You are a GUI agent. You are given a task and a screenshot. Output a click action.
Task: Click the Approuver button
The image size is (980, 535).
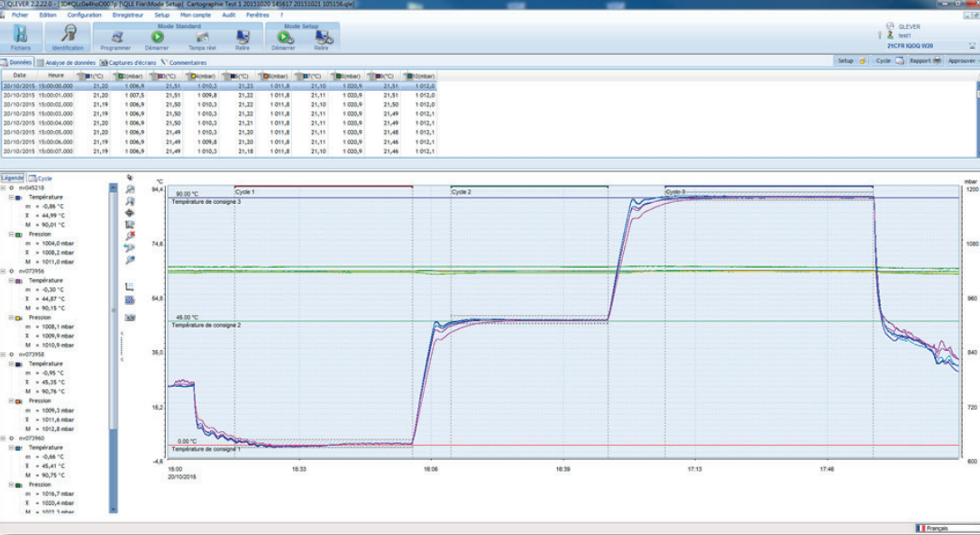point(961,61)
